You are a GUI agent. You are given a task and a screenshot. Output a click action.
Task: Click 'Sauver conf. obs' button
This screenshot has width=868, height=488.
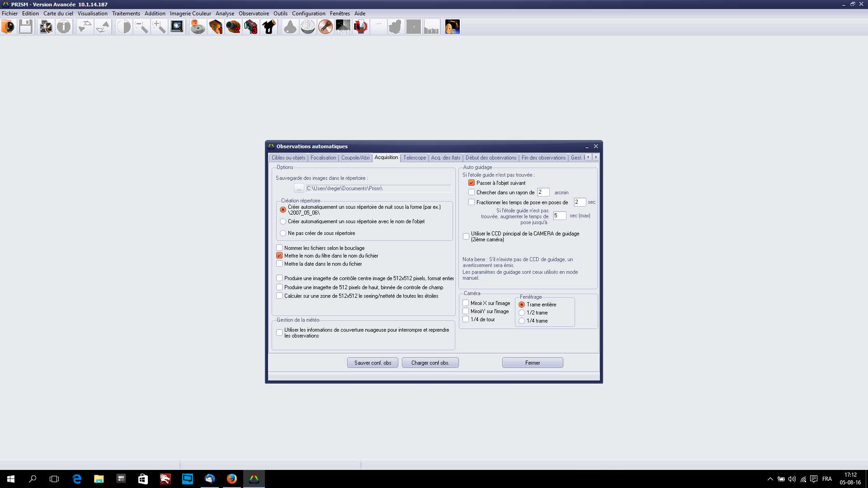point(373,363)
